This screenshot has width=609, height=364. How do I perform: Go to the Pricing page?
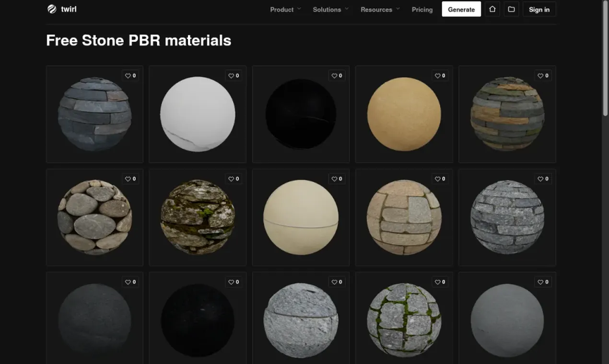click(x=422, y=9)
